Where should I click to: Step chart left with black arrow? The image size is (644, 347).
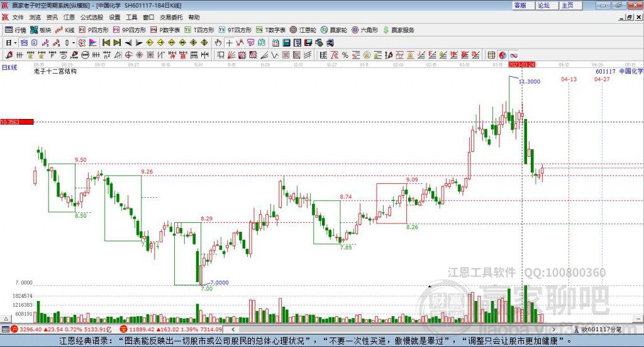pyautogui.click(x=128, y=43)
